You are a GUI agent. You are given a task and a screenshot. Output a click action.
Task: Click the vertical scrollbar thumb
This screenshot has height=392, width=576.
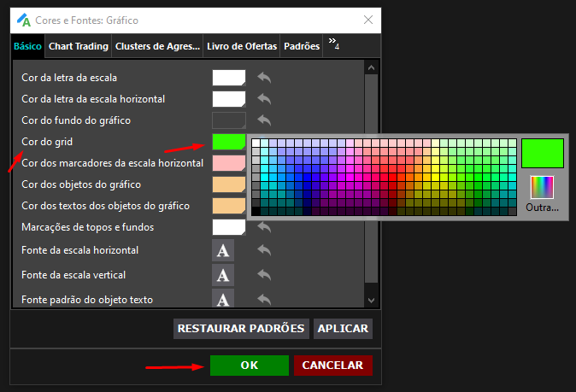[372, 178]
